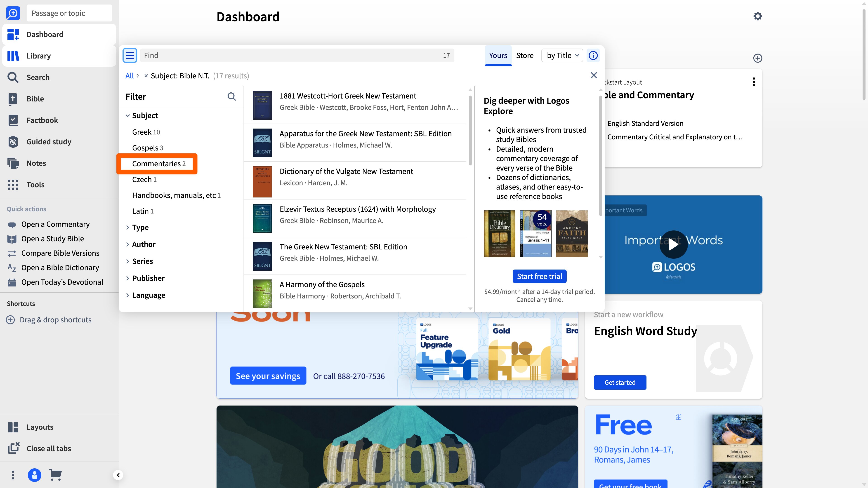Open the Bible sidebar icon

[x=13, y=99]
